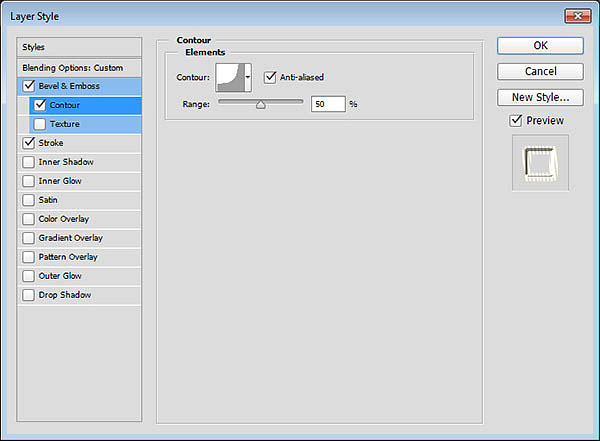The height and width of the screenshot is (441, 600).
Task: Open the Contour picker dropdown arrow
Action: click(x=248, y=77)
